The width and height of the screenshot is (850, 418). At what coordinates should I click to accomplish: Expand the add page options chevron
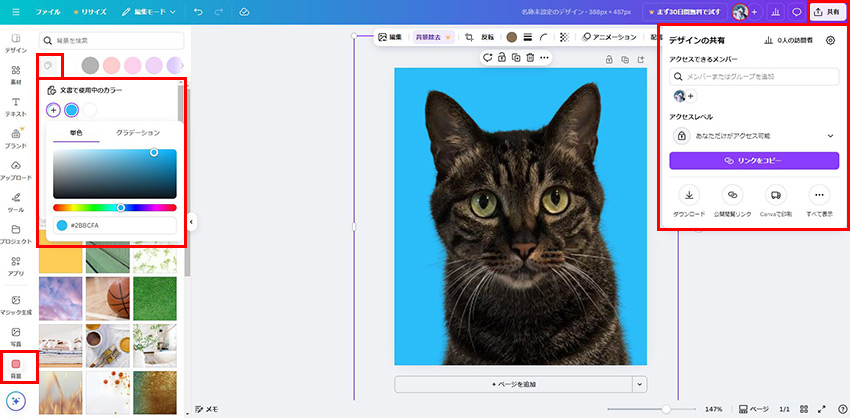pyautogui.click(x=639, y=384)
